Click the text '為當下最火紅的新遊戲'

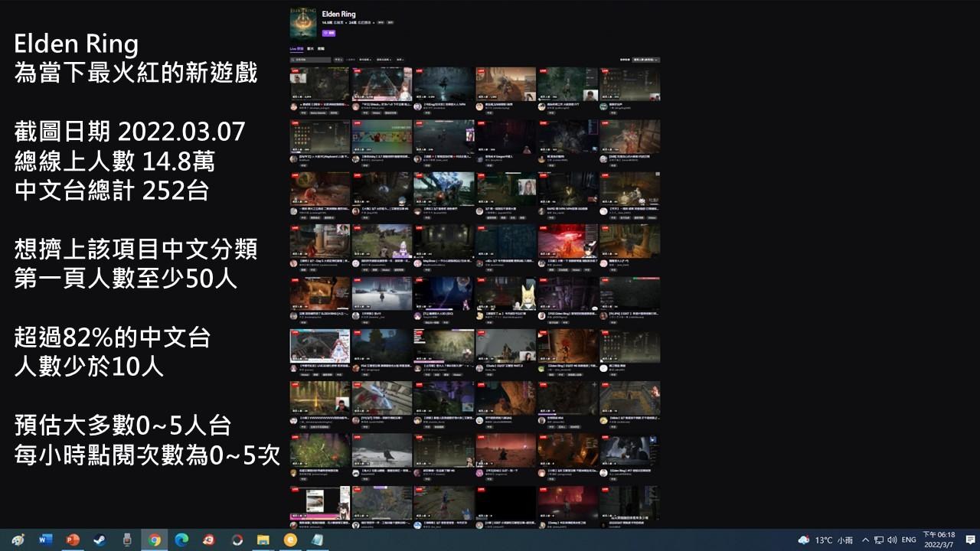click(136, 73)
